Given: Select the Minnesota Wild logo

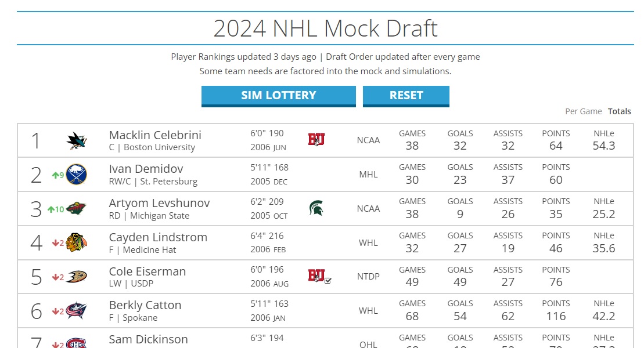Looking at the screenshot, I should pos(77,208).
